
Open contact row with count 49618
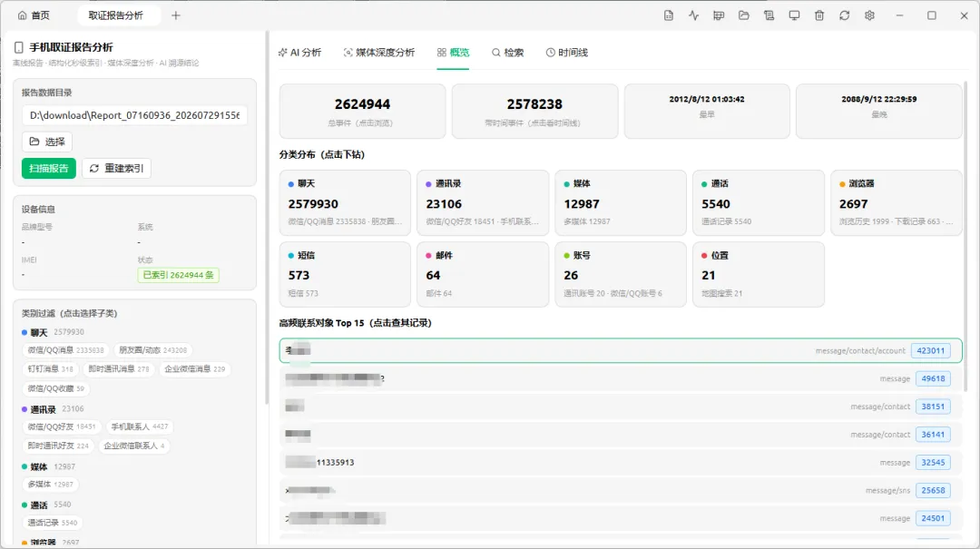[621, 379]
